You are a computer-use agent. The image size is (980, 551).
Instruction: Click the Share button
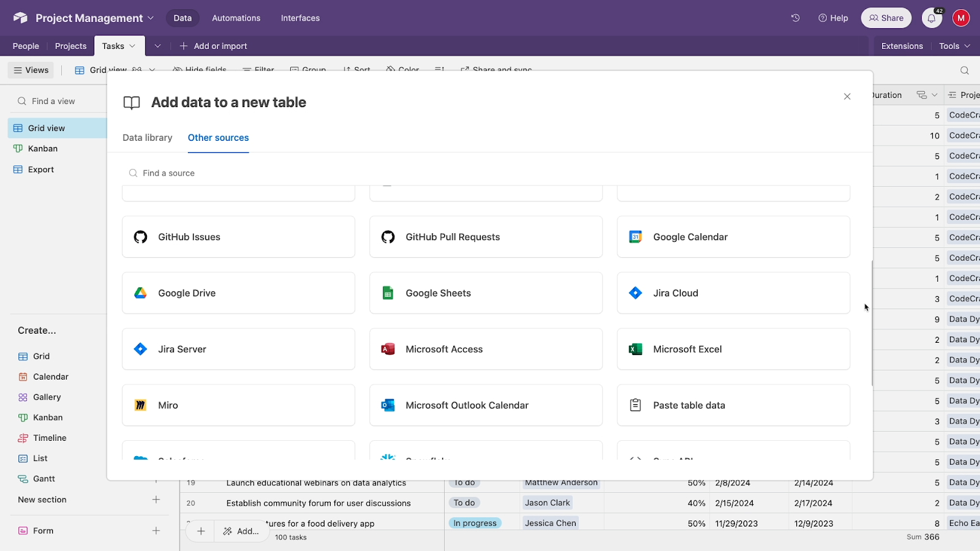886,18
